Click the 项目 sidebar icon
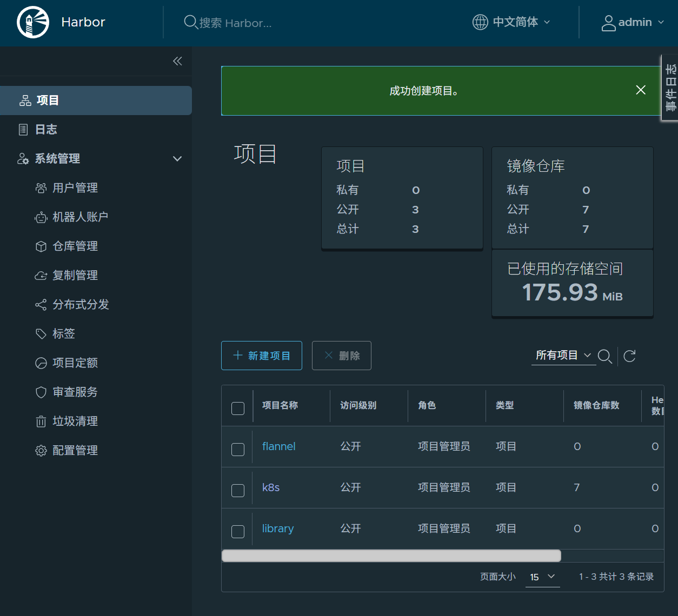The height and width of the screenshot is (616, 678). [25, 101]
